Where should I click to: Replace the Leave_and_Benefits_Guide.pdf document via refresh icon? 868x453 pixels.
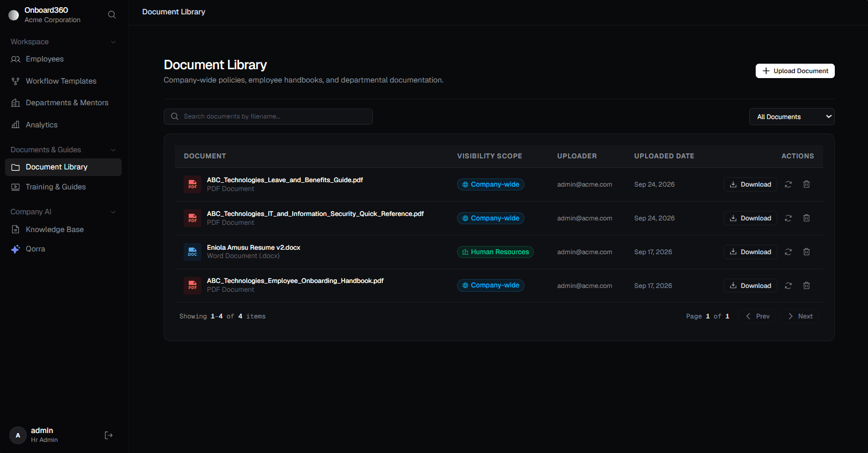coord(788,184)
